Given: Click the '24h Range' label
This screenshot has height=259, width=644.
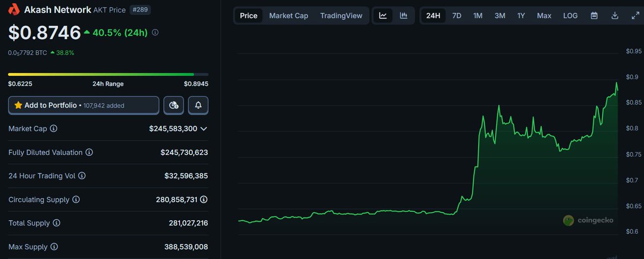Looking at the screenshot, I should pyautogui.click(x=108, y=84).
